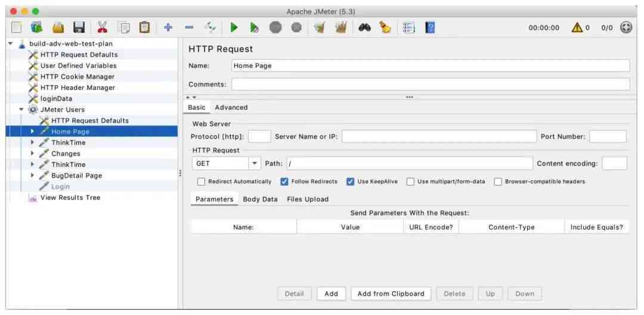Select the Body Data tab
644x315 pixels.
pos(261,199)
